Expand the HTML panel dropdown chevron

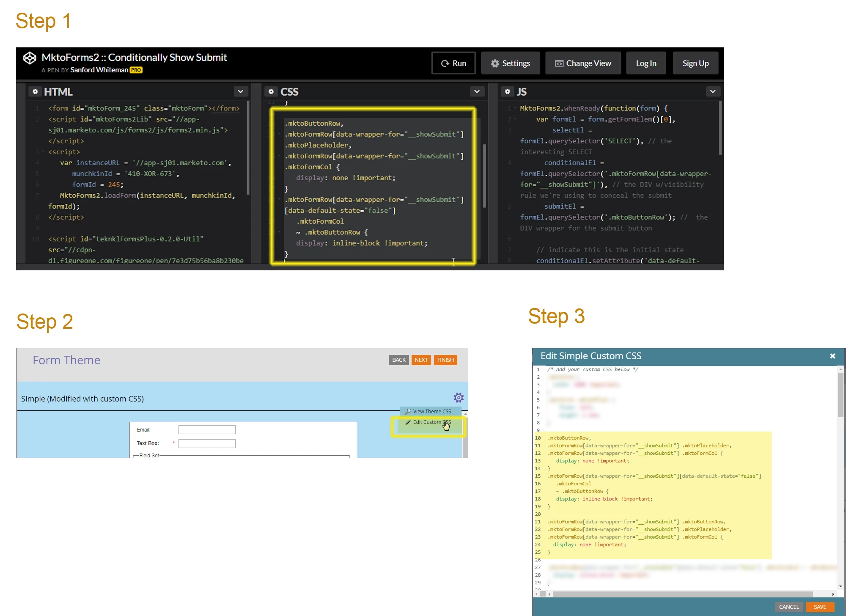coord(240,91)
